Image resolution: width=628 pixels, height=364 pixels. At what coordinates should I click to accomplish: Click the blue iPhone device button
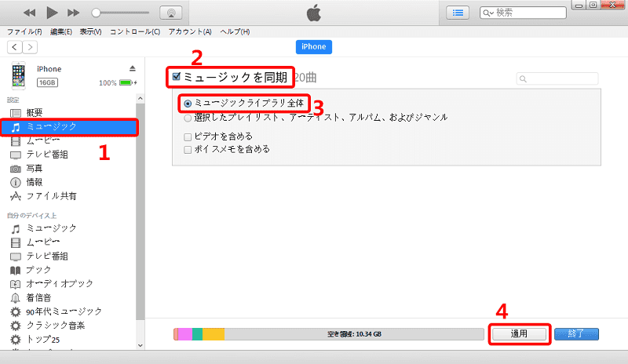point(313,47)
